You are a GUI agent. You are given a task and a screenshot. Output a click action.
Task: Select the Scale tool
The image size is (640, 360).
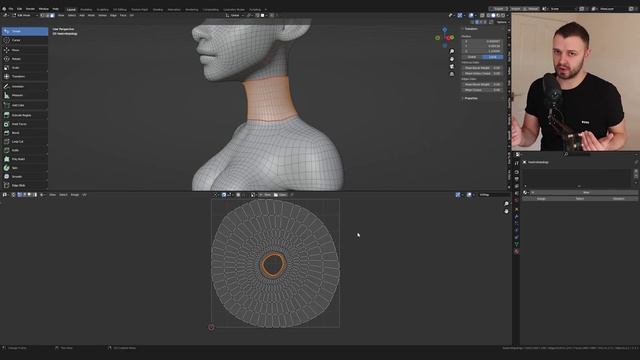[x=24, y=68]
